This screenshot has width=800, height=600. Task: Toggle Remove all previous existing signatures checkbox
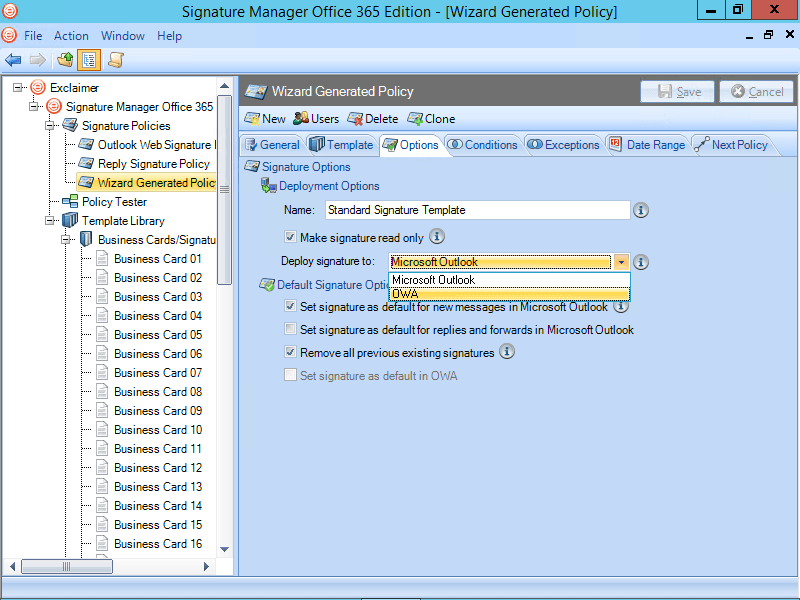point(290,352)
